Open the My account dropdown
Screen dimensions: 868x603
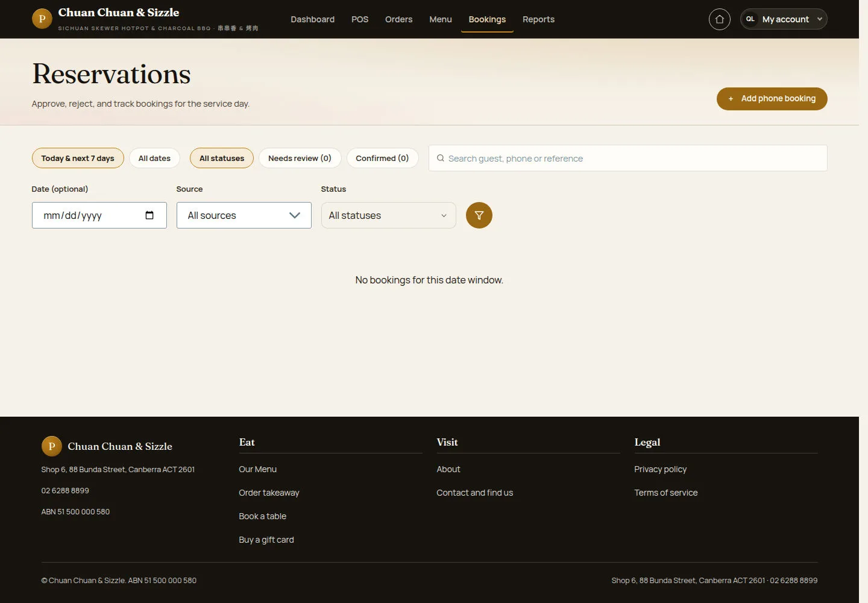click(784, 19)
